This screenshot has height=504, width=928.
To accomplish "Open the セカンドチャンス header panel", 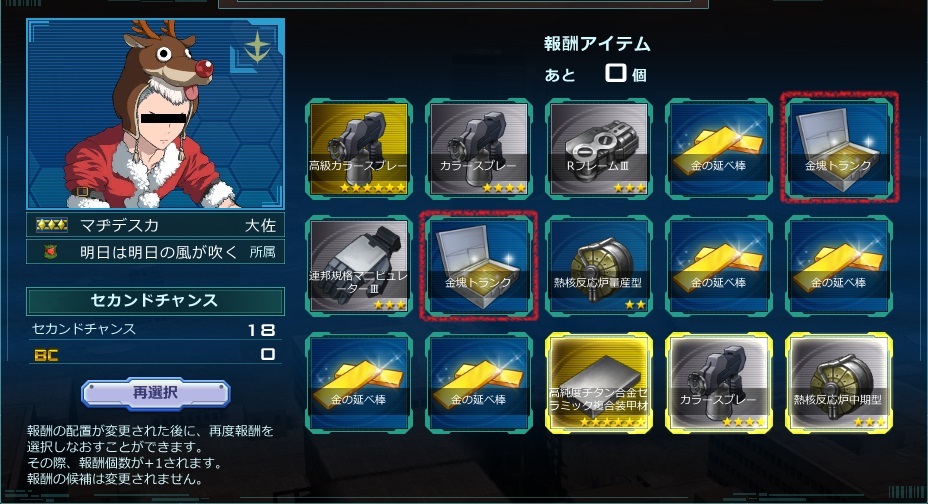I will pos(155,301).
